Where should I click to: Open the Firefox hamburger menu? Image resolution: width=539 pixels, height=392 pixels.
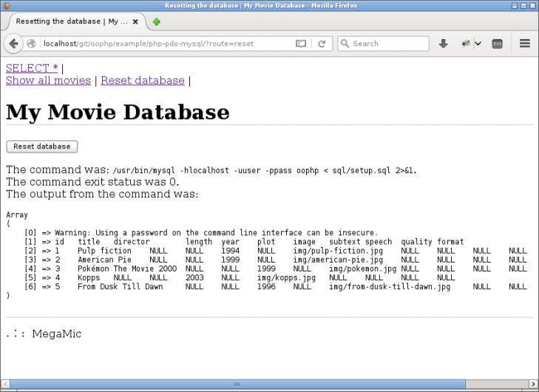(524, 44)
